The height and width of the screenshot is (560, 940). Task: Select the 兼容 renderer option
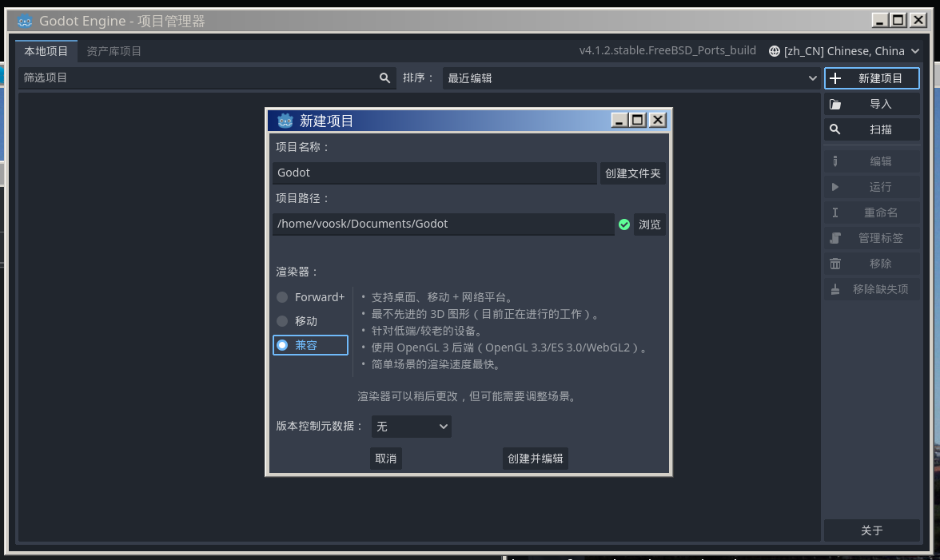pos(310,345)
